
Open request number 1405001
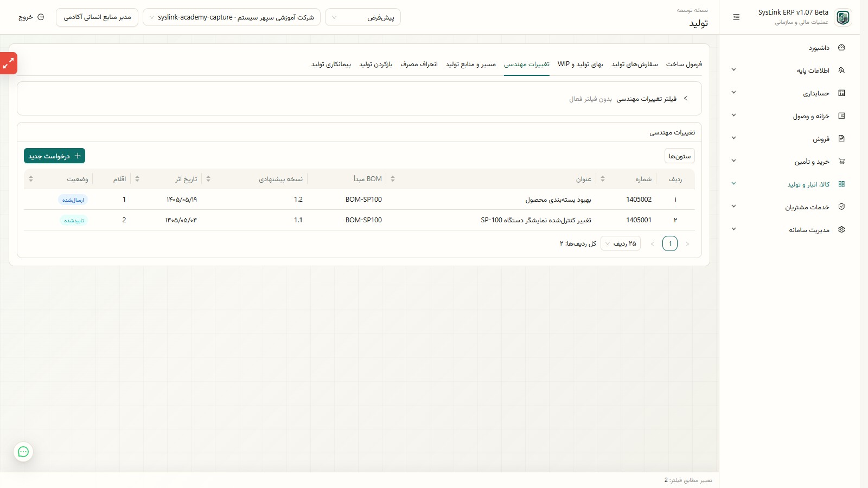[x=639, y=220]
